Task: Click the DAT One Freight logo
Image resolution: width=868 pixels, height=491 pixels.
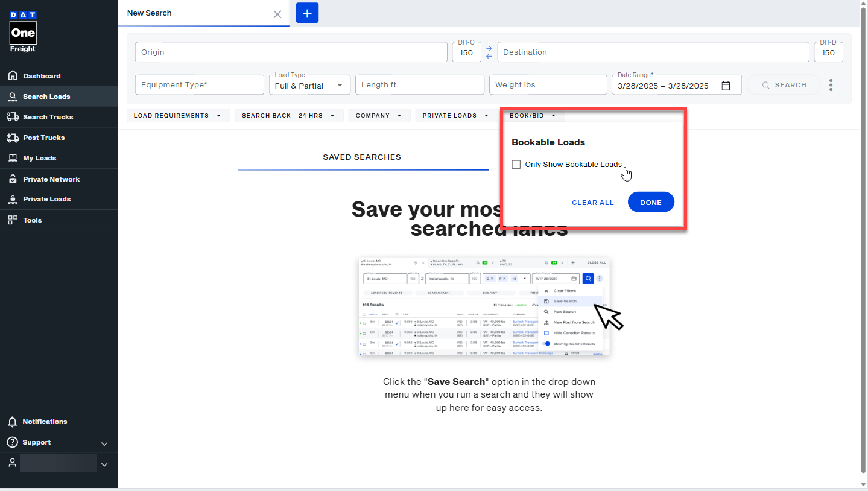Action: [x=23, y=32]
